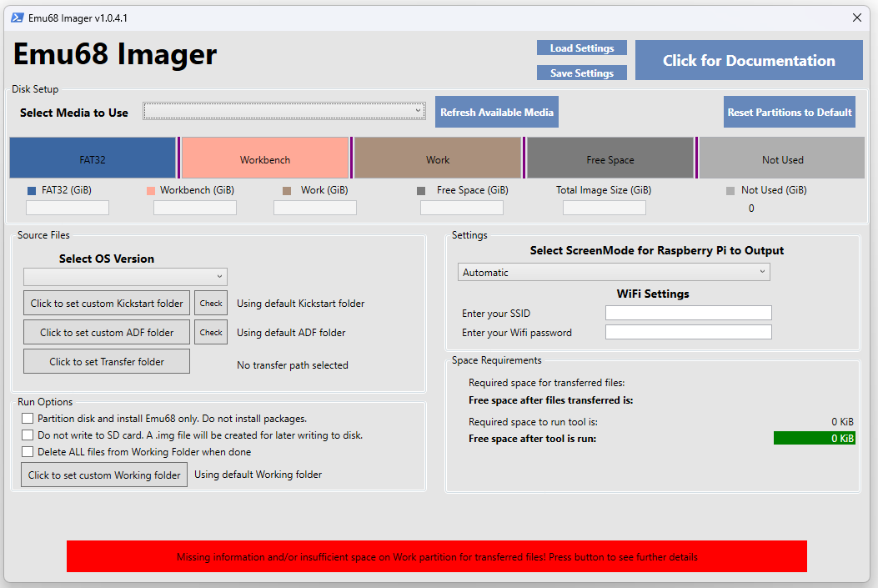
Task: Click the Free Space (GiB) size field
Action: pos(461,208)
